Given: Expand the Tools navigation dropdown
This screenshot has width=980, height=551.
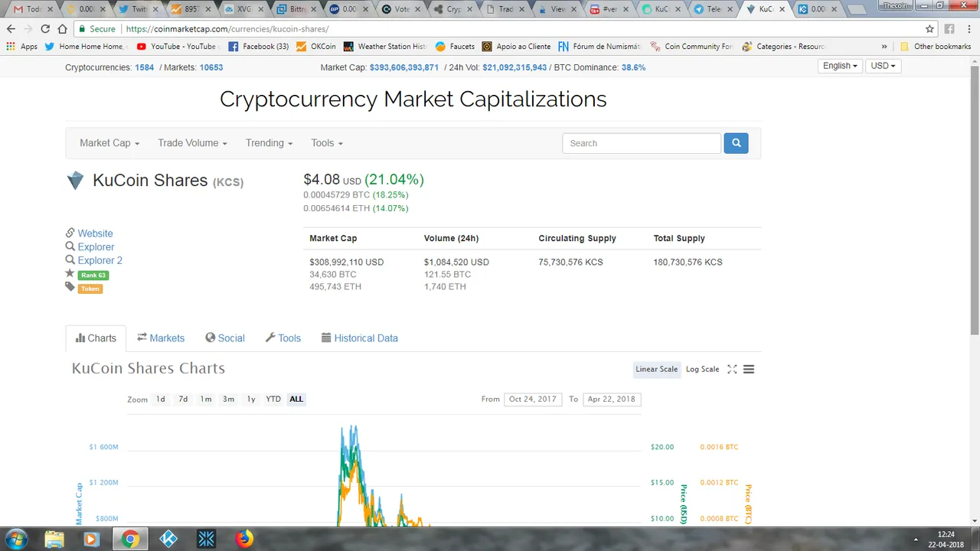Looking at the screenshot, I should pyautogui.click(x=327, y=143).
